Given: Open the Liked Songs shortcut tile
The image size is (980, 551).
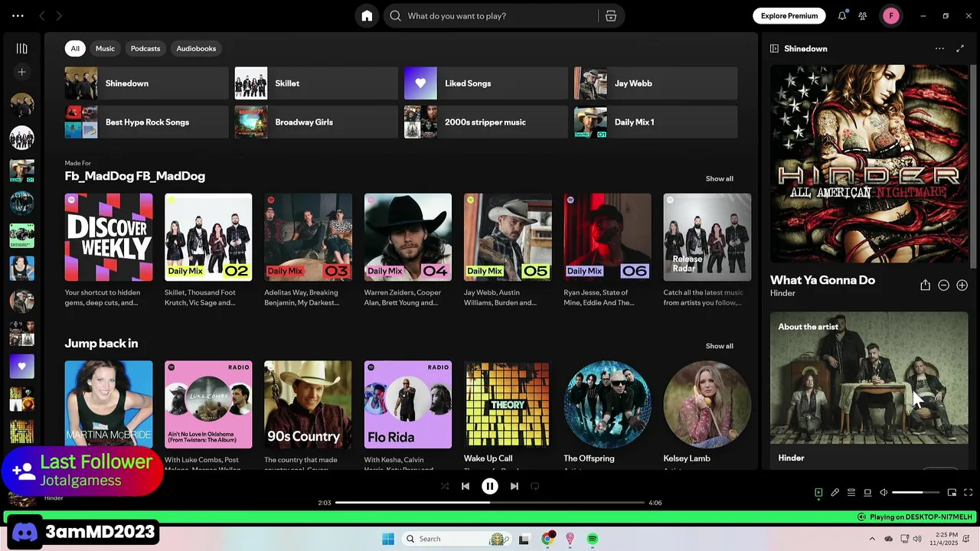Looking at the screenshot, I should [486, 83].
